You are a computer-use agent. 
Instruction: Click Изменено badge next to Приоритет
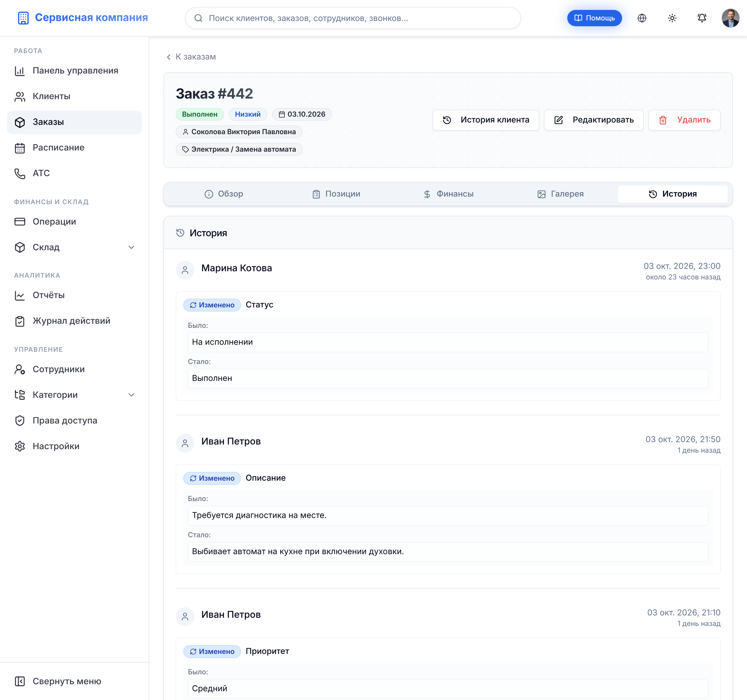[x=212, y=651]
